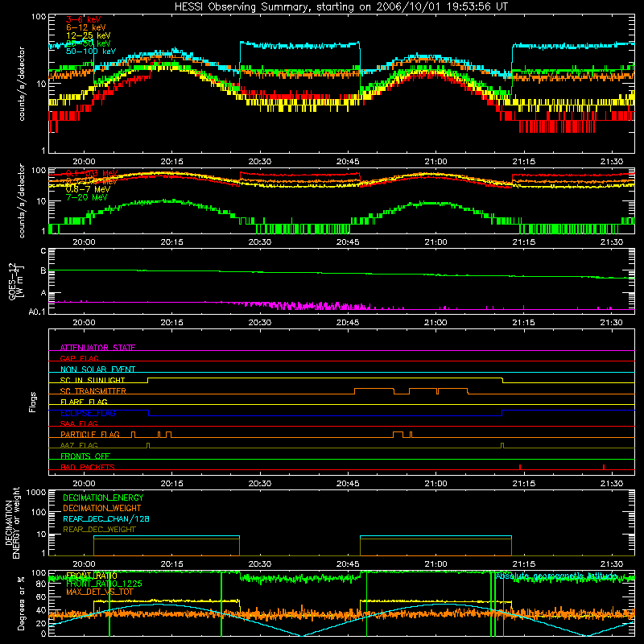Image resolution: width=644 pixels, height=644 pixels.
Task: Click the FRONT_RATIO_1225 legend label
Action: [104, 584]
